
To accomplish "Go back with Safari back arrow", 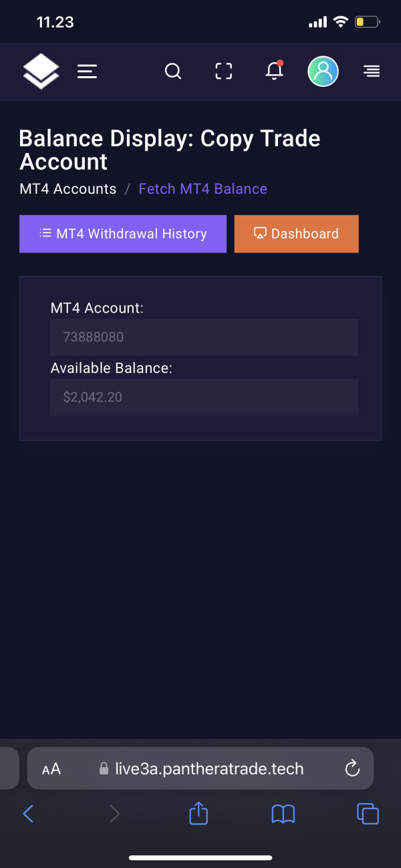I will tap(28, 813).
